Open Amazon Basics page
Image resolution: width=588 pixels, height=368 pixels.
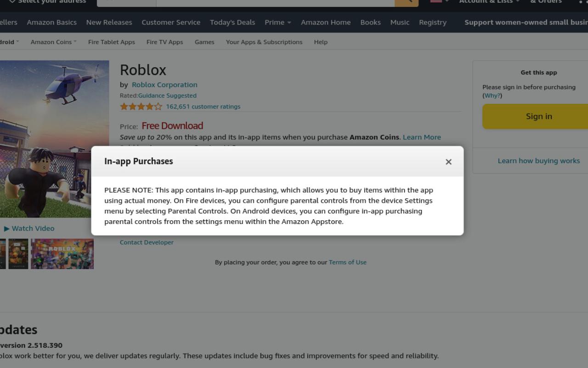[51, 22]
